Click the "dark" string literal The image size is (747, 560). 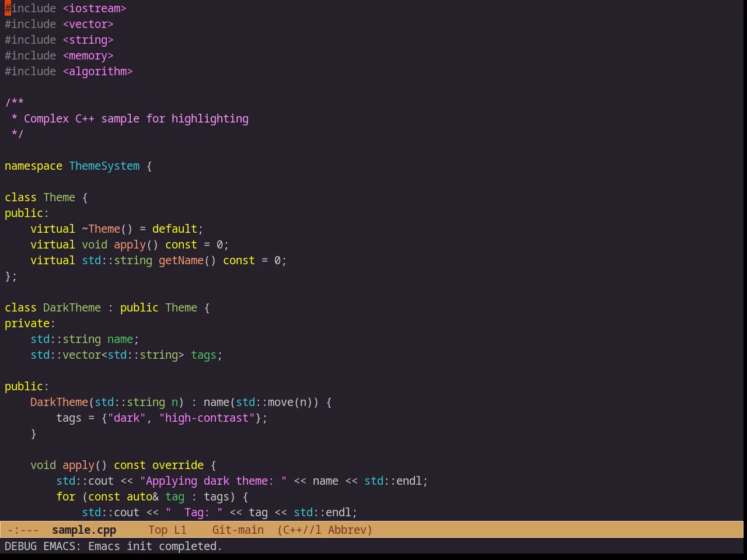[x=127, y=418]
